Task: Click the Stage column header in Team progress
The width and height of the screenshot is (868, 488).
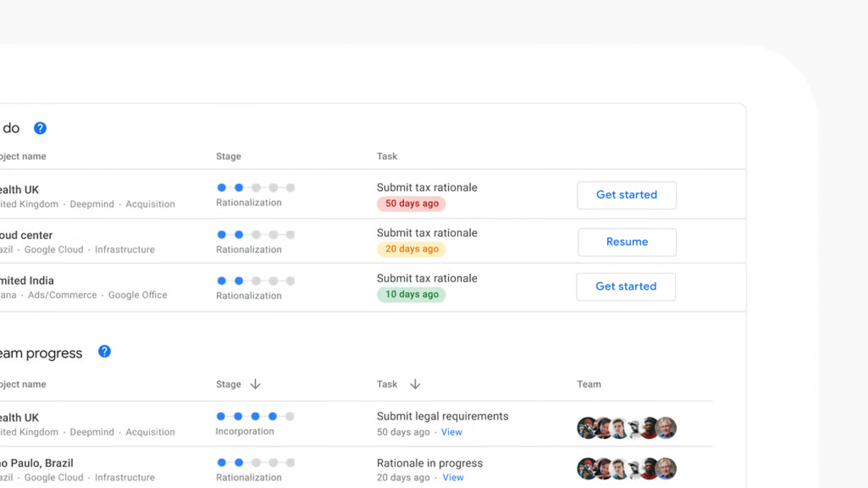Action: click(x=229, y=384)
